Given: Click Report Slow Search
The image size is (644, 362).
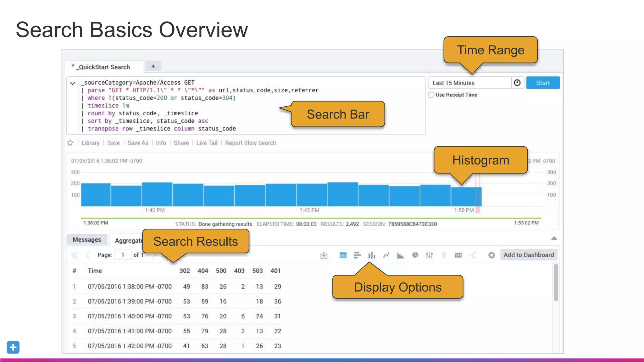Looking at the screenshot, I should 251,143.
